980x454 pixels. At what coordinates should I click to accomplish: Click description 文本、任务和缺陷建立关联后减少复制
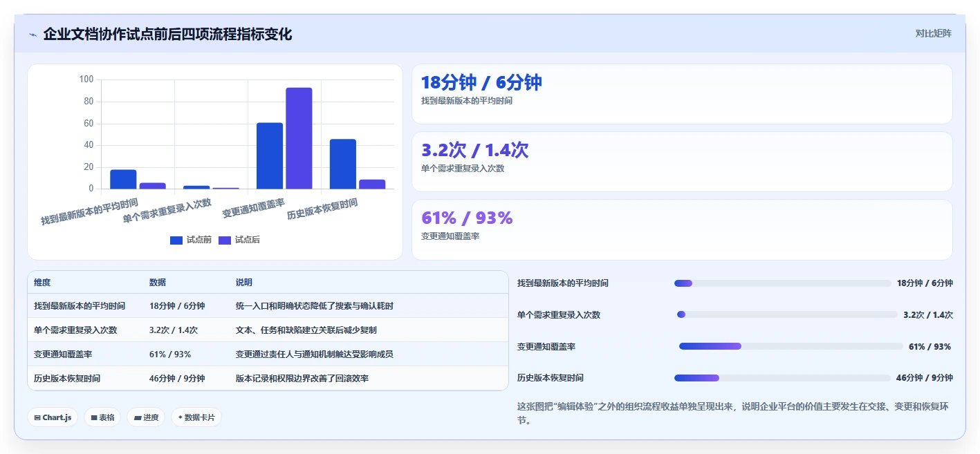tap(306, 330)
